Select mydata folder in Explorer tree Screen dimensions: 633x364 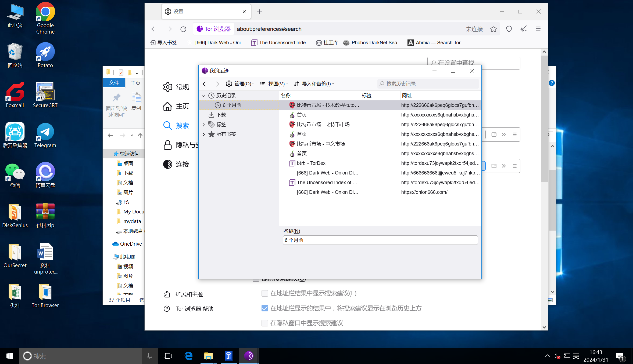point(129,221)
